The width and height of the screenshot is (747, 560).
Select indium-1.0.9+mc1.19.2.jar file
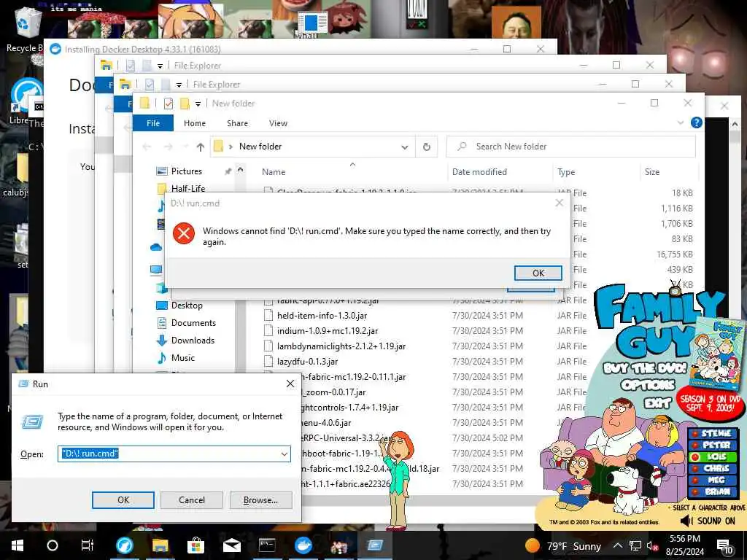[327, 331]
